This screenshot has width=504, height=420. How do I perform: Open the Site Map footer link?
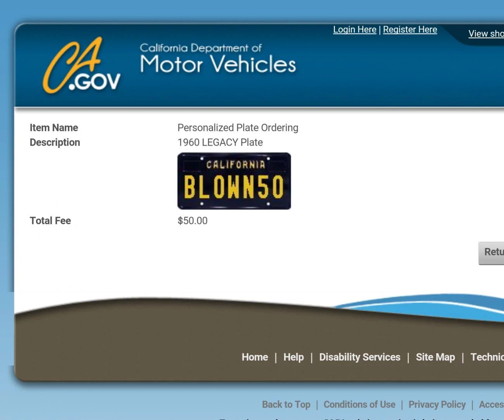point(435,357)
